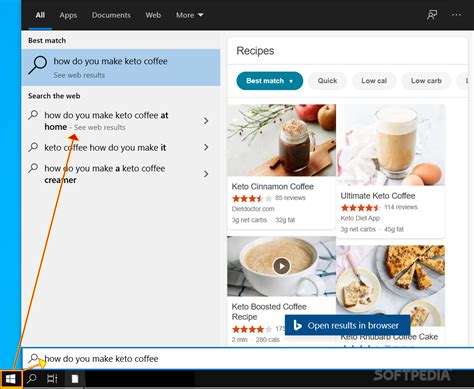474x389 pixels.
Task: Open the Keto Cinnamon Coffee recipe image
Action: click(281, 140)
